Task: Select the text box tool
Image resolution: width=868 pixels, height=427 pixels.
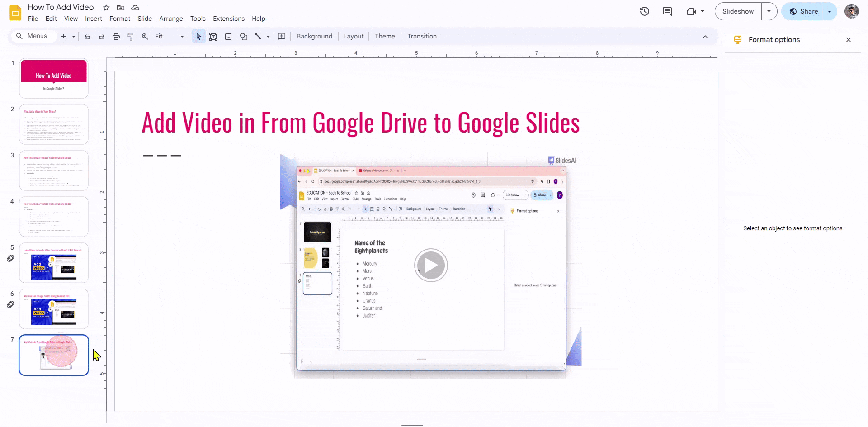Action: (213, 37)
